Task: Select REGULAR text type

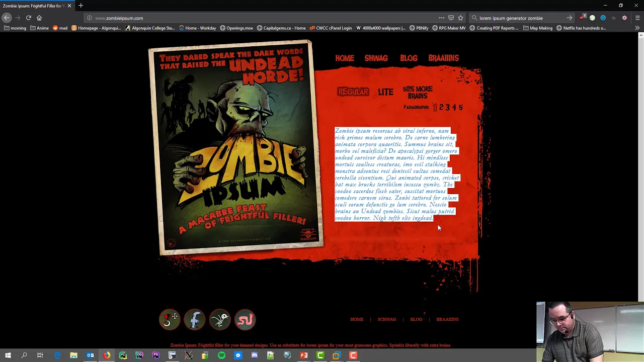Action: (x=353, y=92)
